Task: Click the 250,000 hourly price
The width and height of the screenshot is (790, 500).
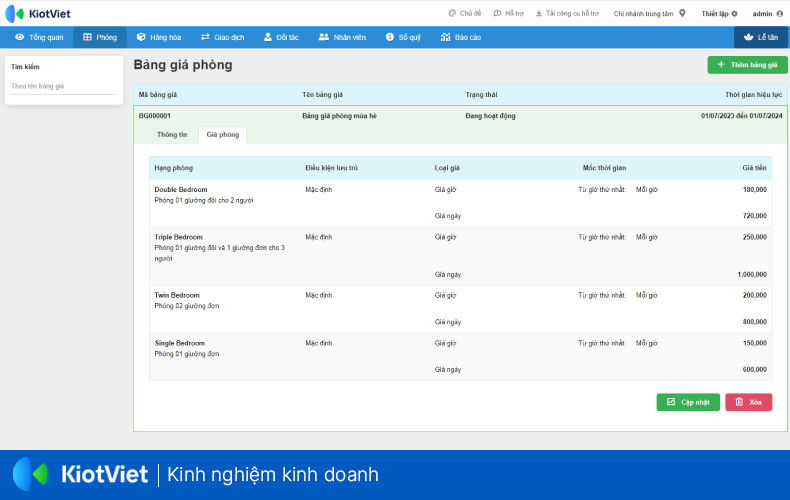Action: click(x=755, y=237)
